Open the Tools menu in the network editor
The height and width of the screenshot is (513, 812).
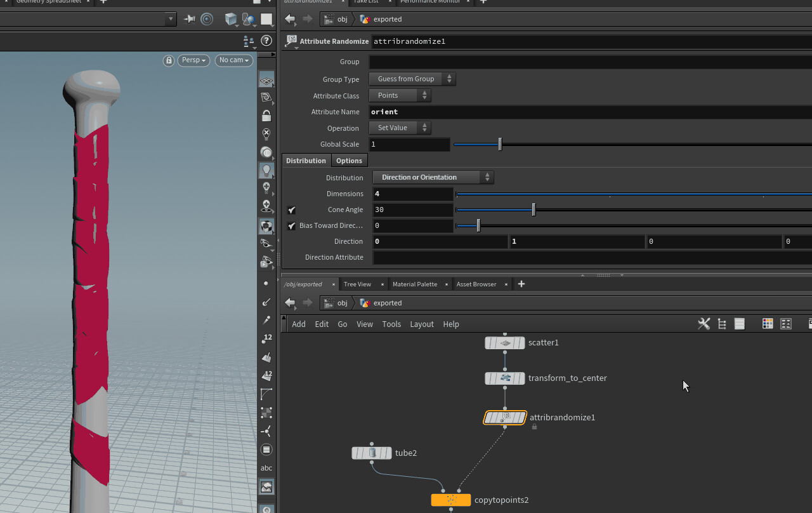point(391,324)
